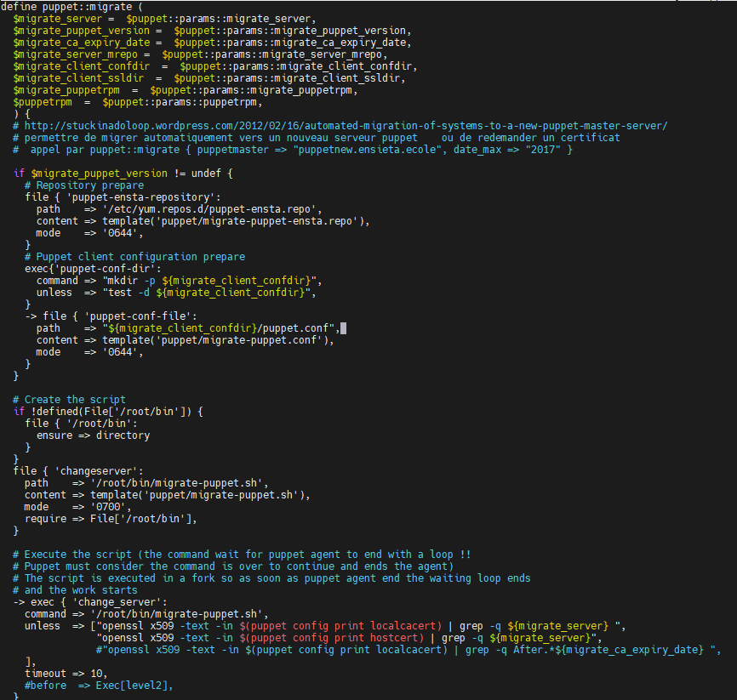This screenshot has height=700, width=737.
Task: Click the '# Create the script' comment
Action: point(69,399)
